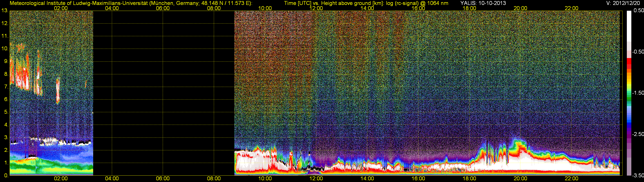The height and width of the screenshot is (182, 644).
Task: Click the 5 km height axis label
Action: tap(6, 112)
